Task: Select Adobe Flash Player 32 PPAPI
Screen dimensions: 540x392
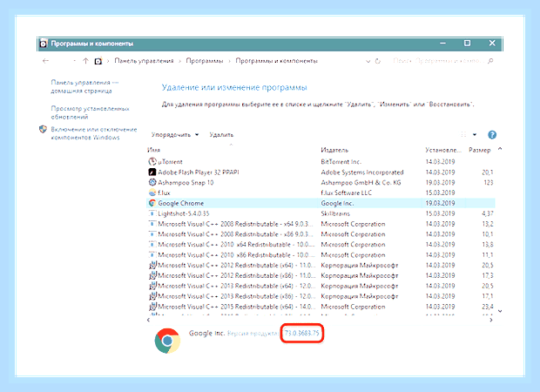Action: 199,172
